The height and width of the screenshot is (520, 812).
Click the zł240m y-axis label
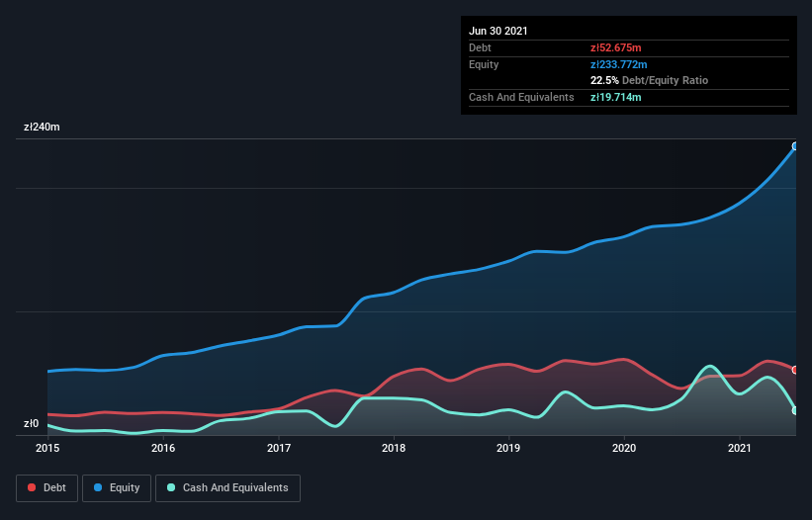coord(42,127)
